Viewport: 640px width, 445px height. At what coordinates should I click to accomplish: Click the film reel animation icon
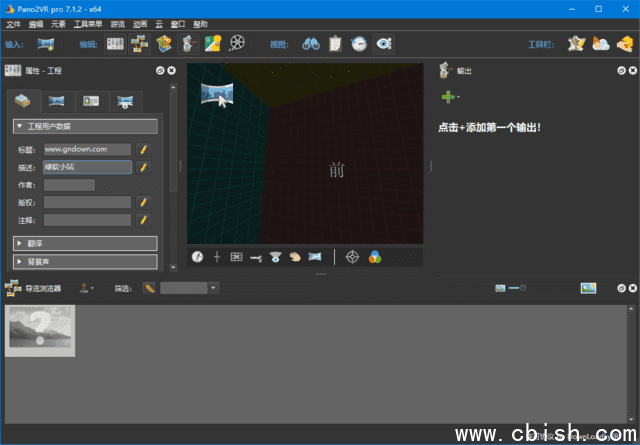237,43
